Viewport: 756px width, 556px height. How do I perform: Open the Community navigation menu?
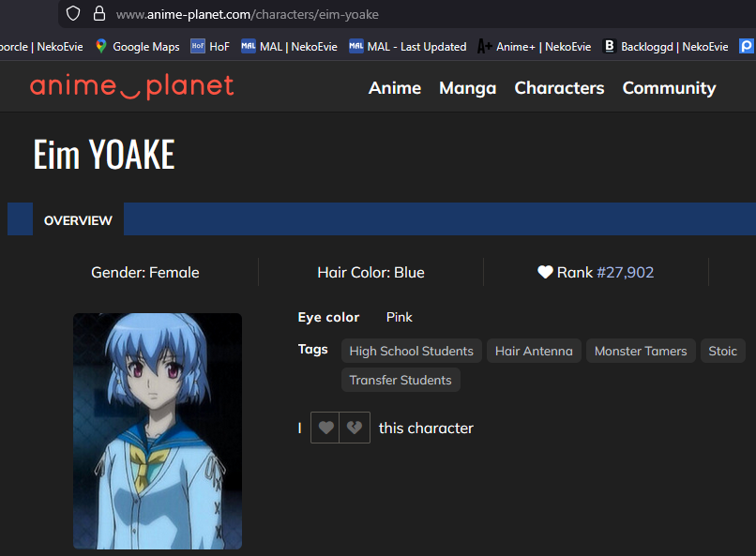click(x=669, y=88)
